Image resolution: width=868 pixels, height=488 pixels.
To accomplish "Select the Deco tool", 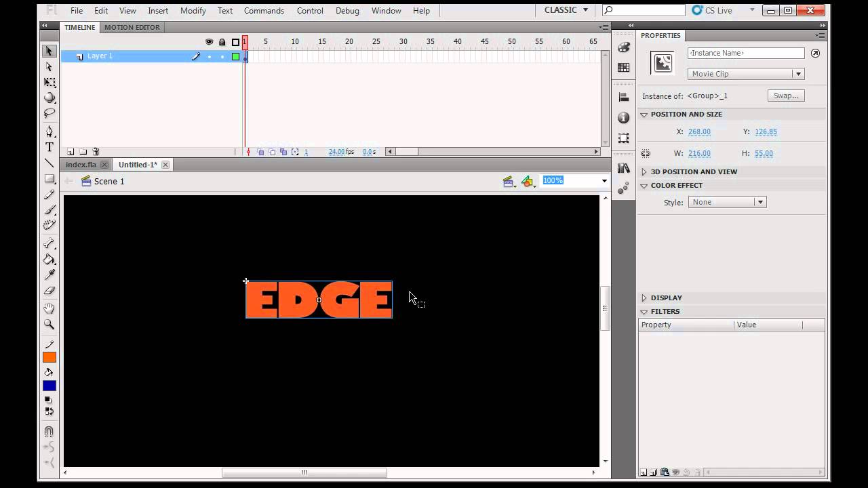I will point(50,225).
